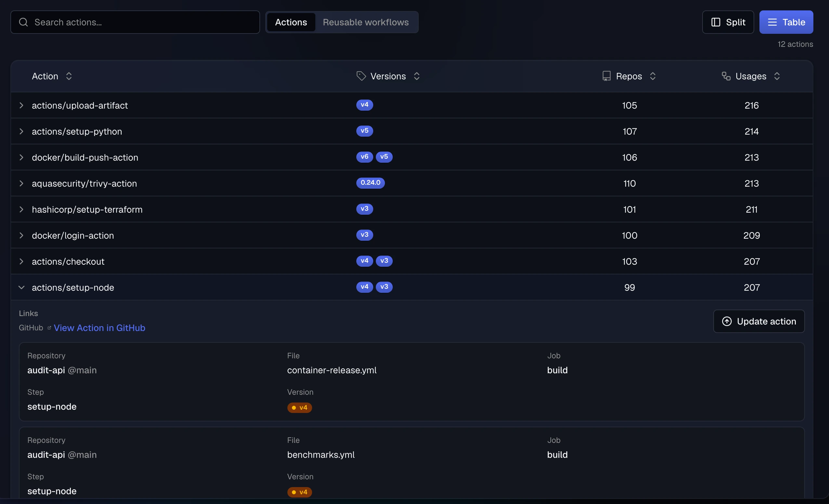Viewport: 829px width, 504px height.
Task: Click the v3 badge for docker/login-action
Action: tap(364, 234)
